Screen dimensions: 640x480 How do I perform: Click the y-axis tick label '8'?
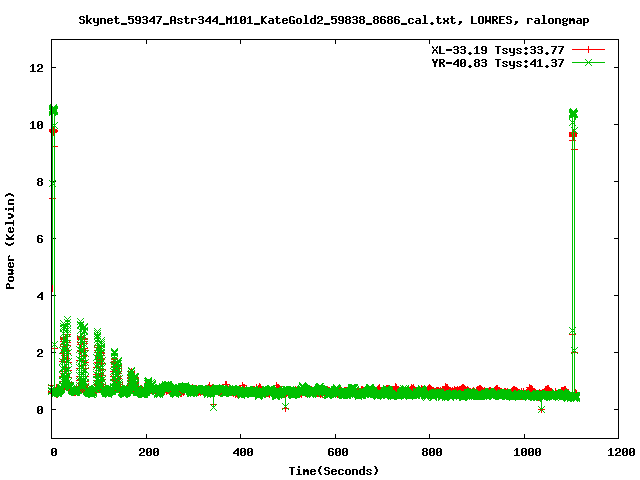[x=40, y=182]
